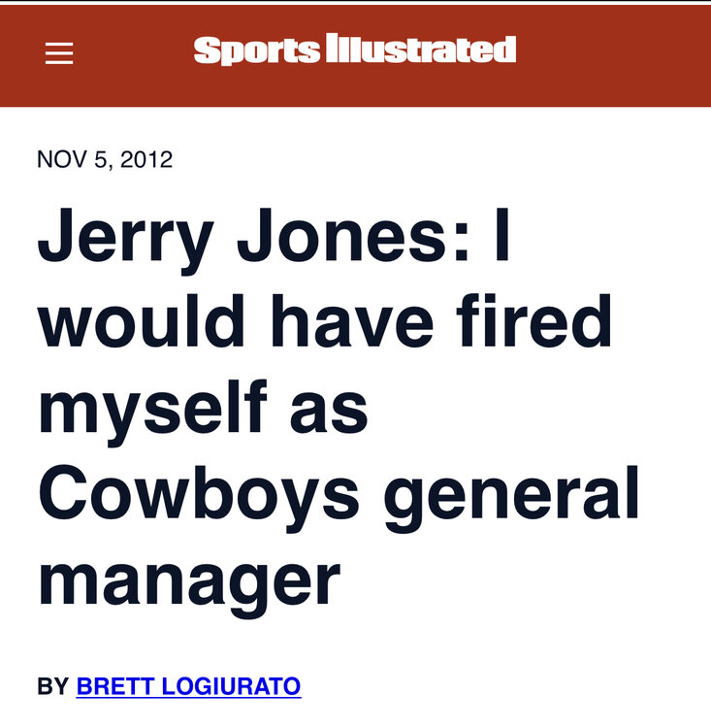Click the word "fired" in headline

(x=540, y=325)
